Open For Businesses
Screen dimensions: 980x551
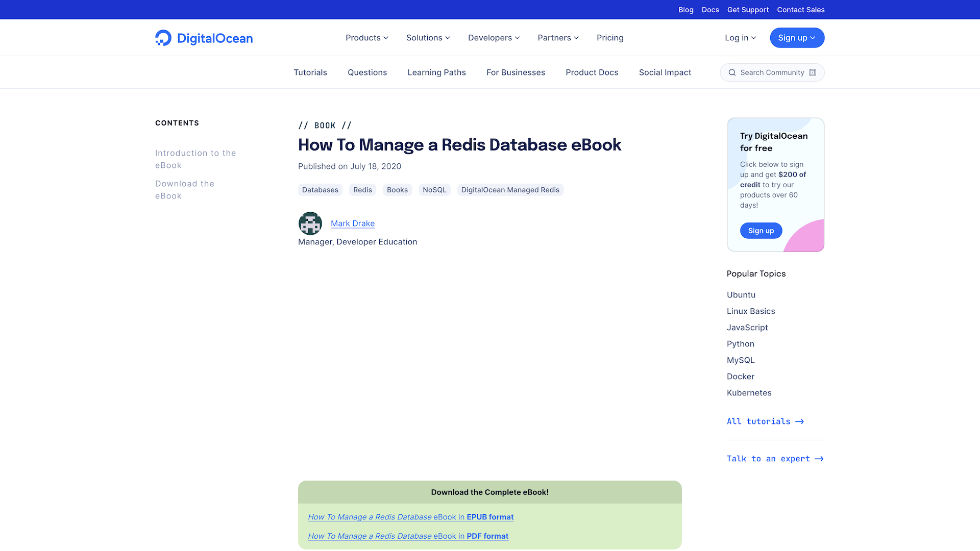click(516, 72)
